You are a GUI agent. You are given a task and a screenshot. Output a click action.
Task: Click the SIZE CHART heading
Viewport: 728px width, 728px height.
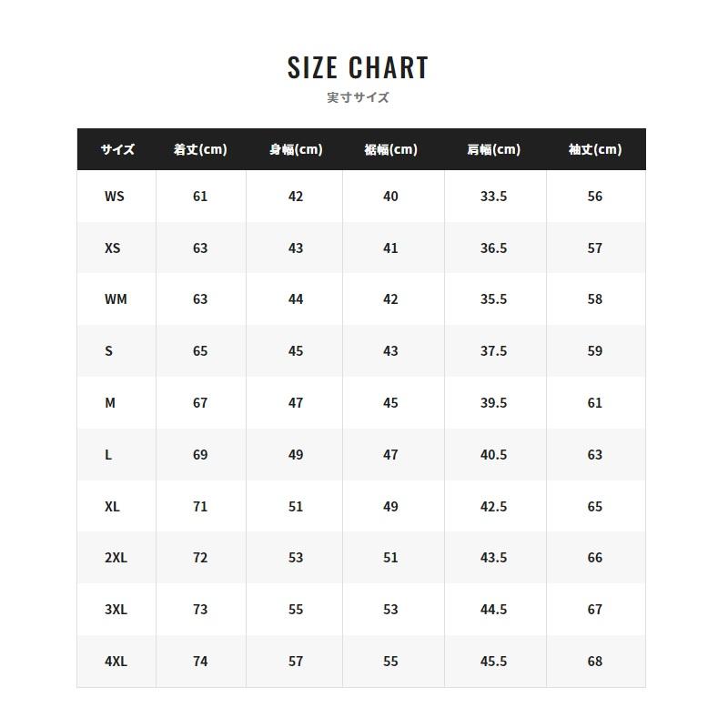(x=358, y=68)
